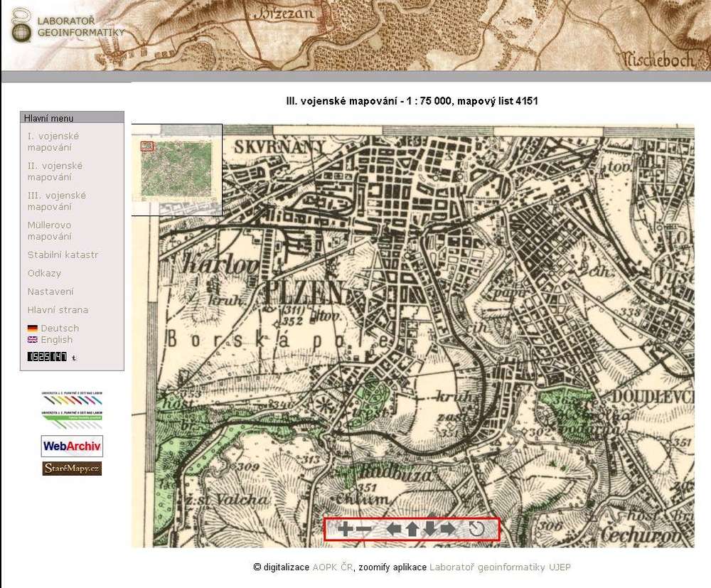Select III. vojenské mapování in menu
This screenshot has height=588, width=711.
click(56, 201)
